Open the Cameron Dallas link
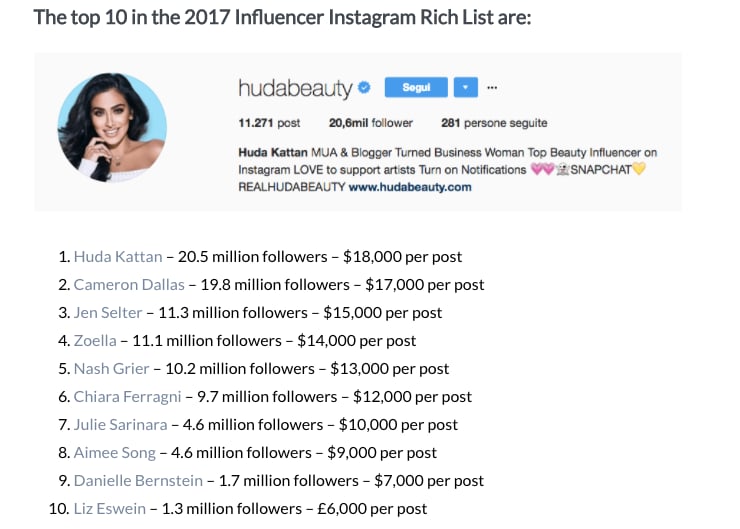The width and height of the screenshot is (740, 529). tap(129, 285)
